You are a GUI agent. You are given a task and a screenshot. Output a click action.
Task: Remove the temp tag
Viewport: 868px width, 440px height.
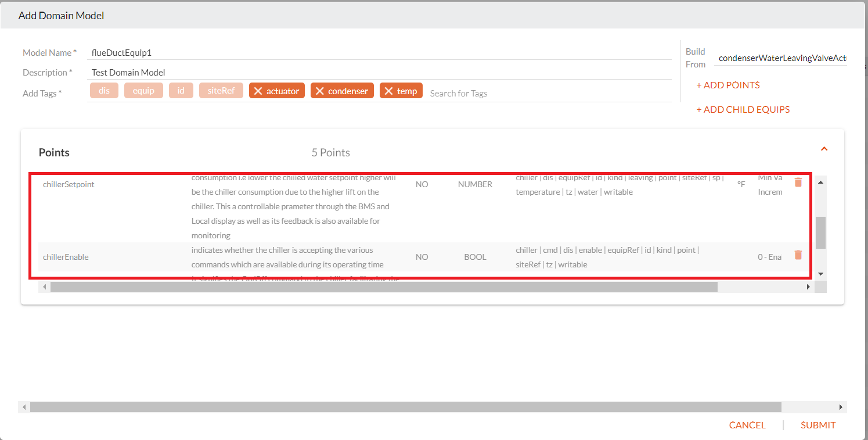coord(389,91)
